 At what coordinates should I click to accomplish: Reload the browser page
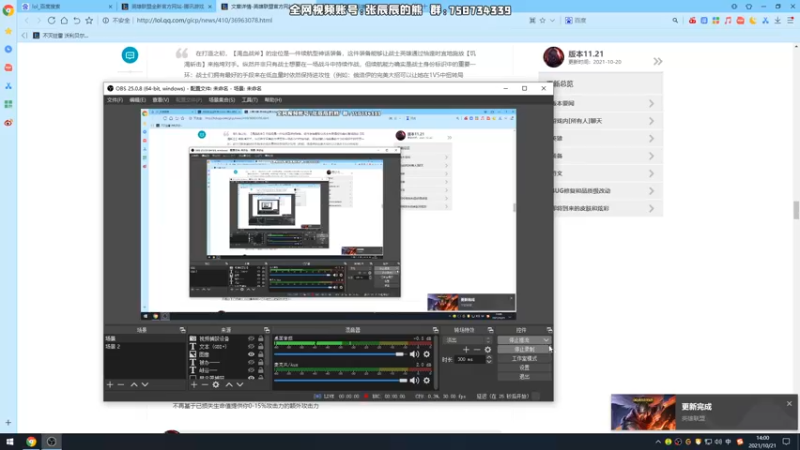pos(52,20)
